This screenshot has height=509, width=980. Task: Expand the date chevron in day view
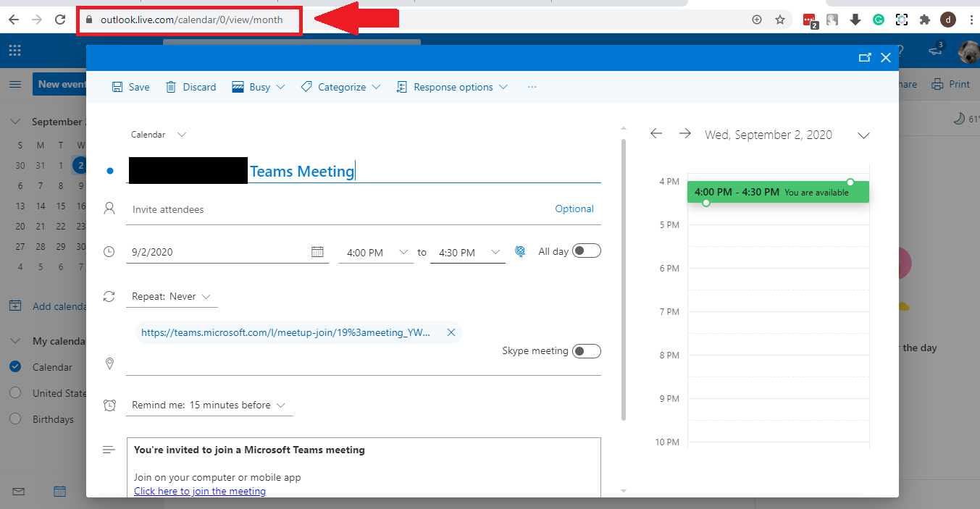[863, 135]
